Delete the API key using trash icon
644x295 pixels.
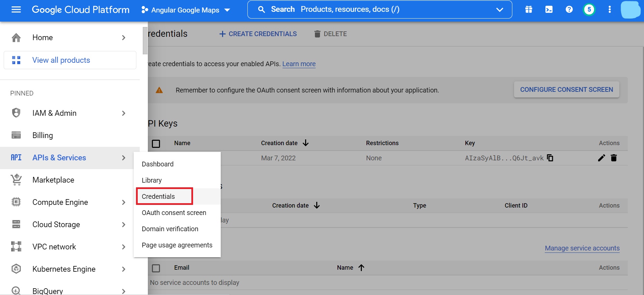coord(614,158)
